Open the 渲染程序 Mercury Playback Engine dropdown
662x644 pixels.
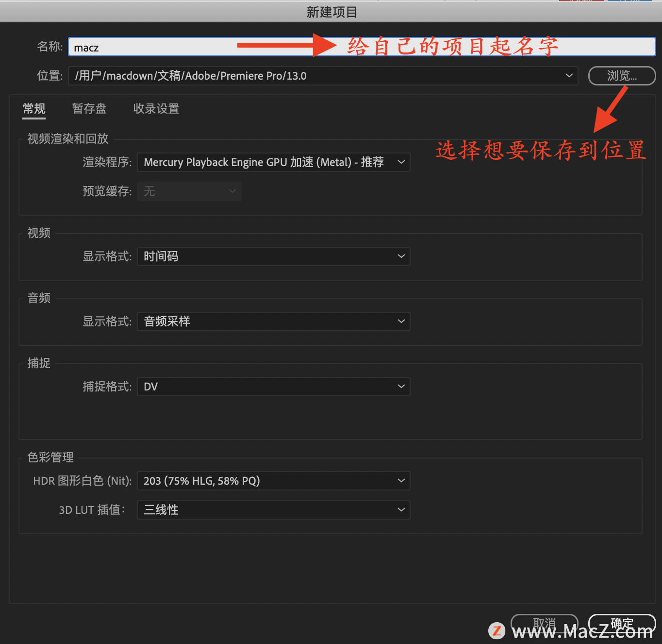point(274,162)
